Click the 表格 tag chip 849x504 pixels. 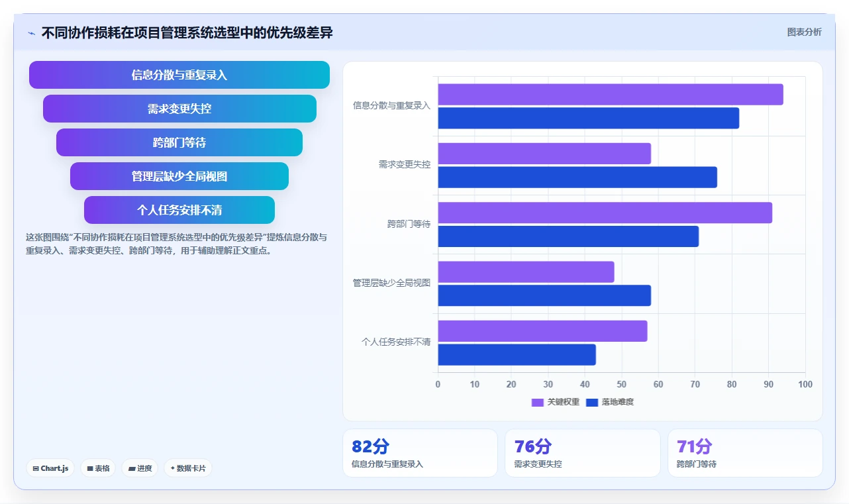coord(98,468)
